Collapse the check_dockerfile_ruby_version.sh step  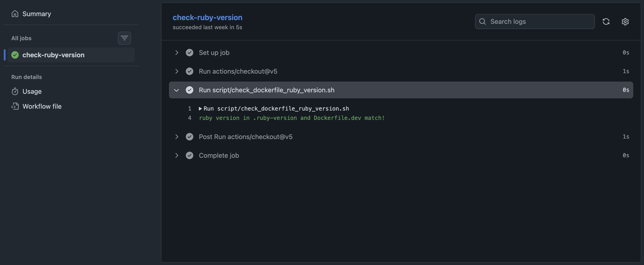click(x=176, y=90)
